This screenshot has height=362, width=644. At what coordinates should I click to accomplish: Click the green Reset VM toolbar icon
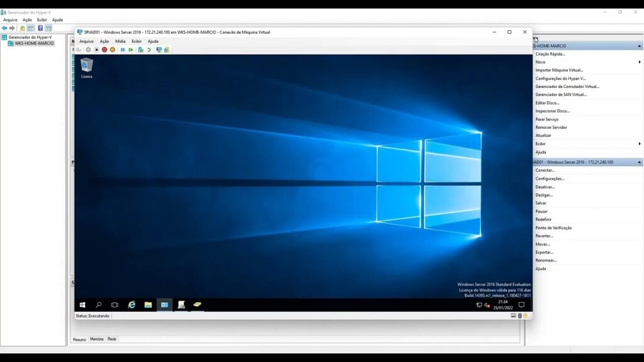[131, 50]
